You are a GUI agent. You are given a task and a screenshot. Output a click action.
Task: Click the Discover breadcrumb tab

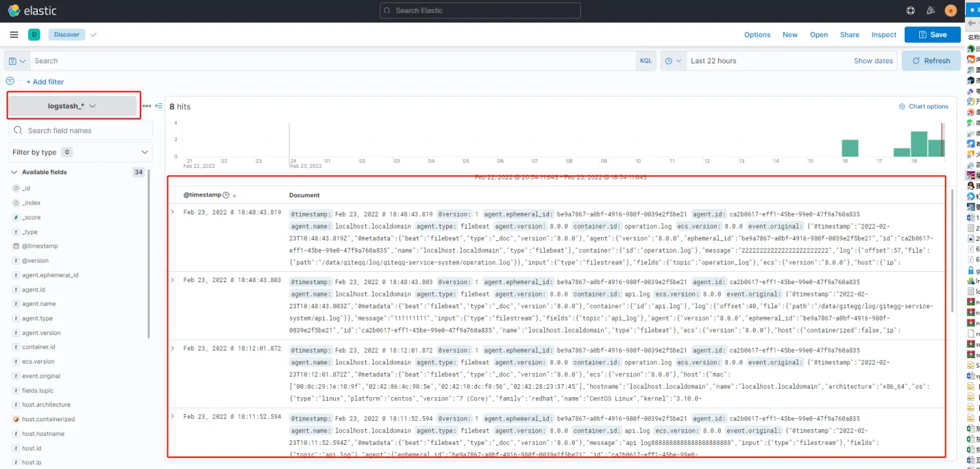[x=67, y=35]
